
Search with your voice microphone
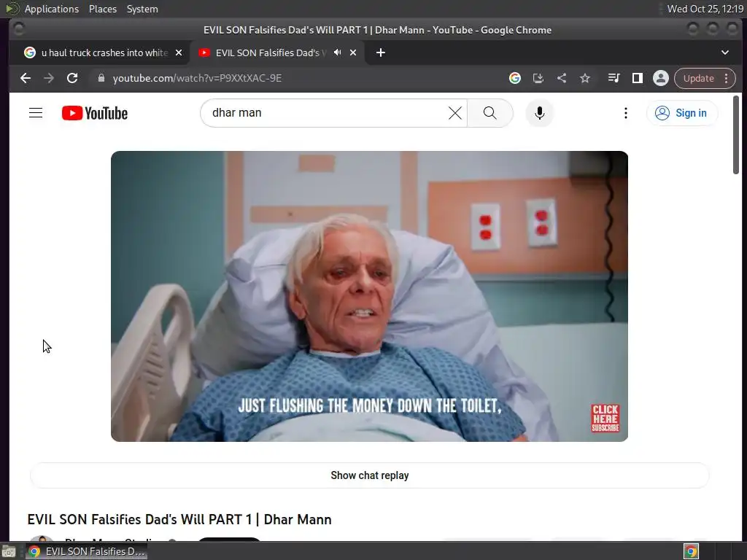pyautogui.click(x=540, y=113)
